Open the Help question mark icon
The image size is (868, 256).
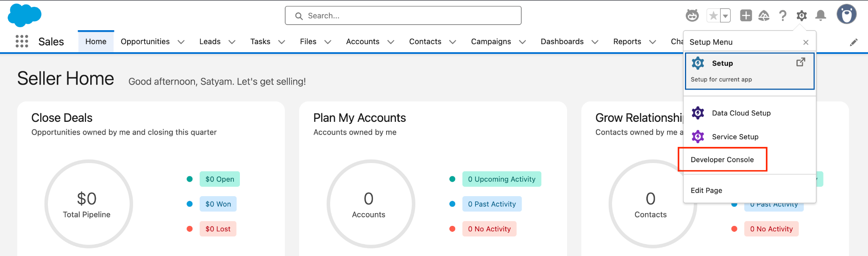tap(782, 16)
